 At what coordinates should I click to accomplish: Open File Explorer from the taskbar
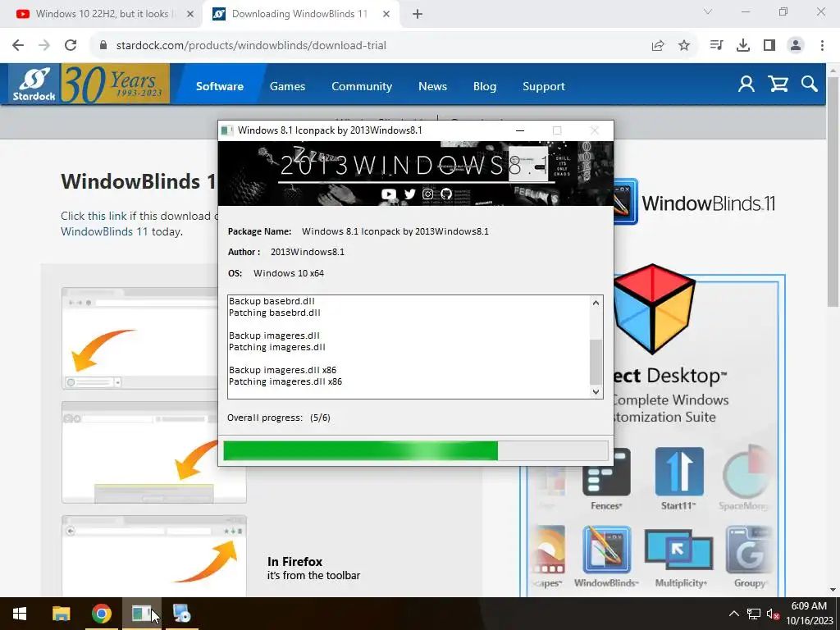tap(61, 614)
